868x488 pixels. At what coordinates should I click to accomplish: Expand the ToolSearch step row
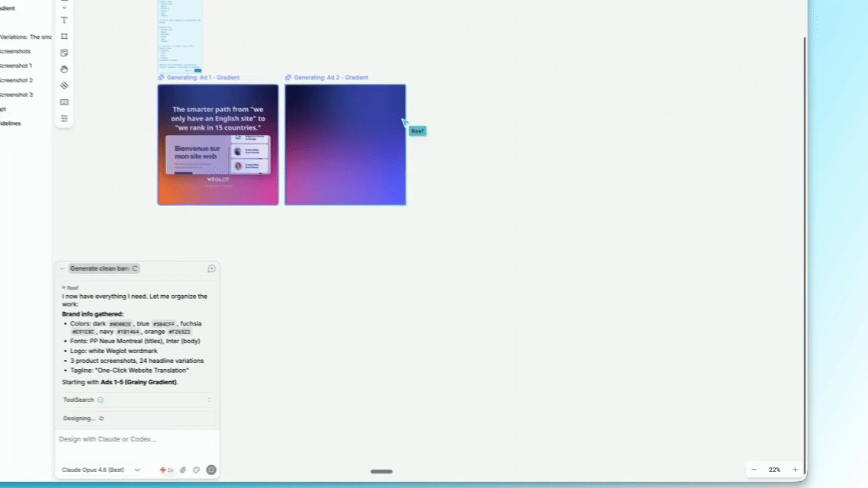(x=137, y=400)
